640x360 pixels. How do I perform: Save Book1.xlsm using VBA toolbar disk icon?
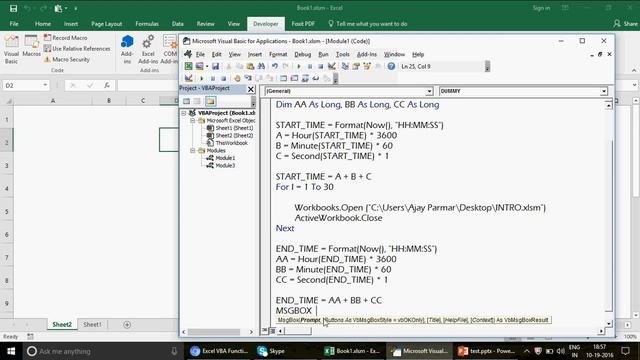[x=215, y=66]
